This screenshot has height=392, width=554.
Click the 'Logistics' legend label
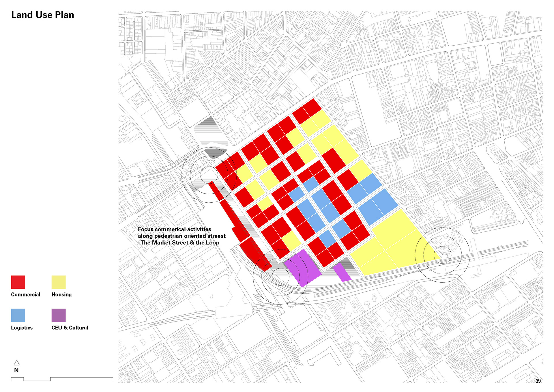pyautogui.click(x=22, y=328)
